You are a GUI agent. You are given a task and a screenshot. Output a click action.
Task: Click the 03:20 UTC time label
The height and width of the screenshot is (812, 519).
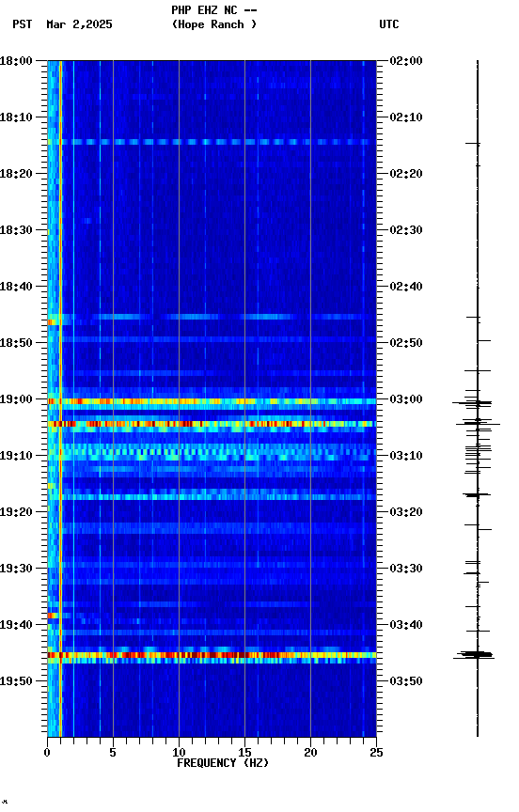pyautogui.click(x=406, y=513)
